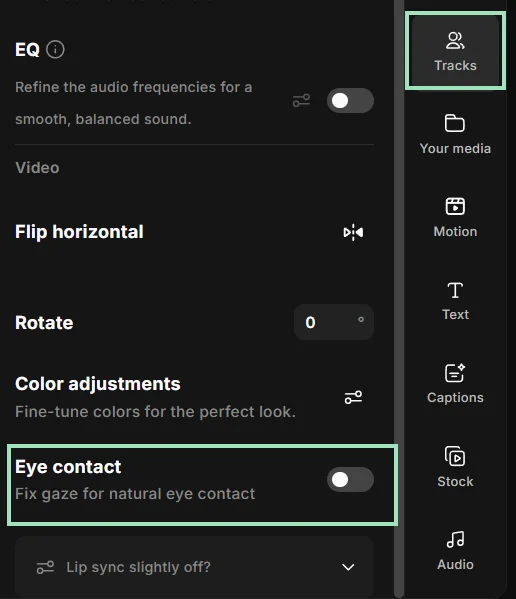Click the EQ info icon
Viewport: 516px width, 599px height.
(x=55, y=49)
